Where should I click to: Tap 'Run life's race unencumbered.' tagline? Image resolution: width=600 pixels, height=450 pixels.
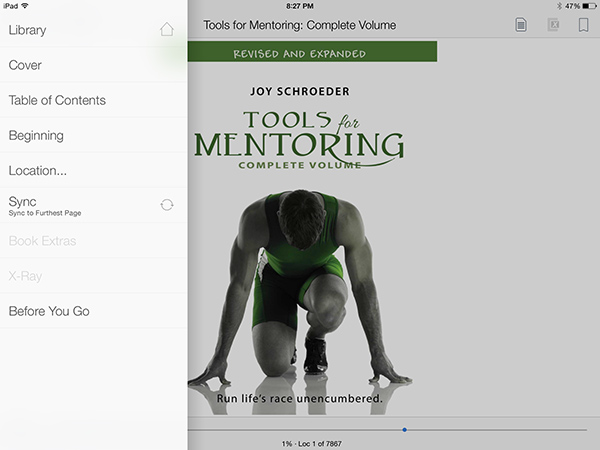click(300, 399)
